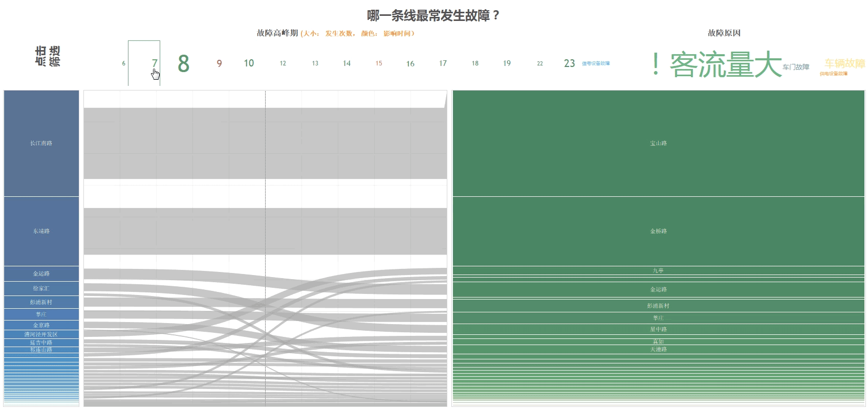
Task: Click the blue 东靖路 station block
Action: [x=41, y=231]
